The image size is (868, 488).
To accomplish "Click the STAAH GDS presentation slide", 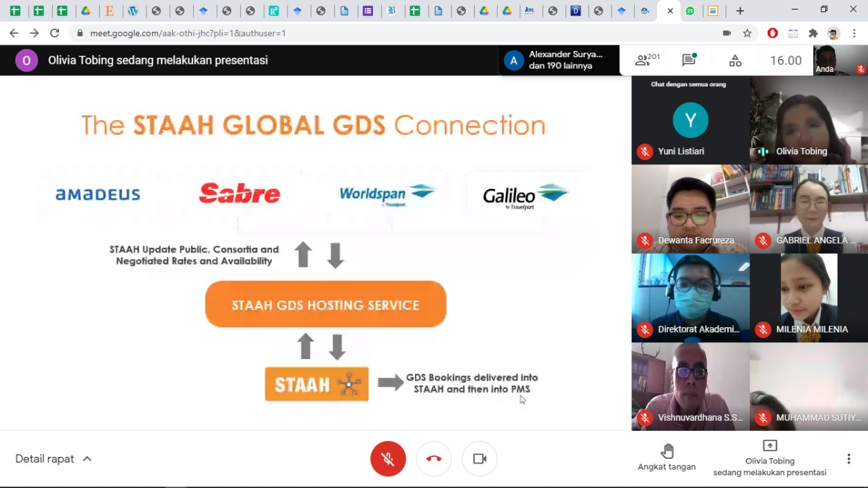I will click(x=315, y=252).
